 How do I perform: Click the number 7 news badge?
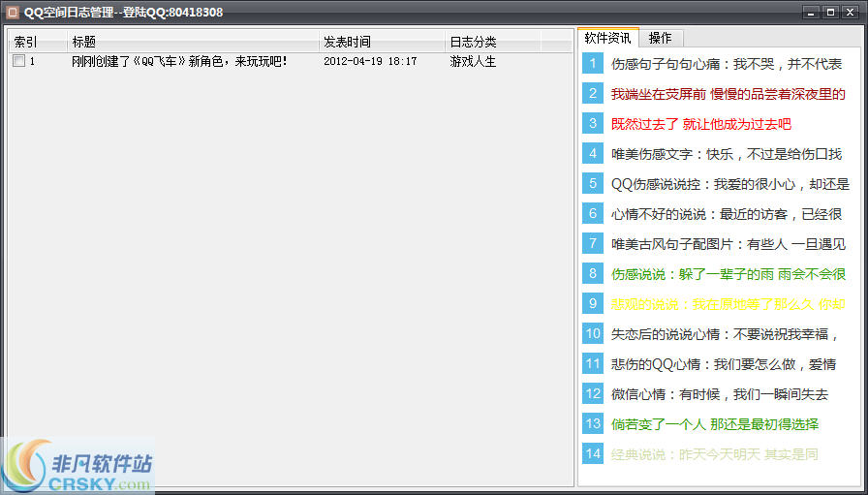[593, 243]
